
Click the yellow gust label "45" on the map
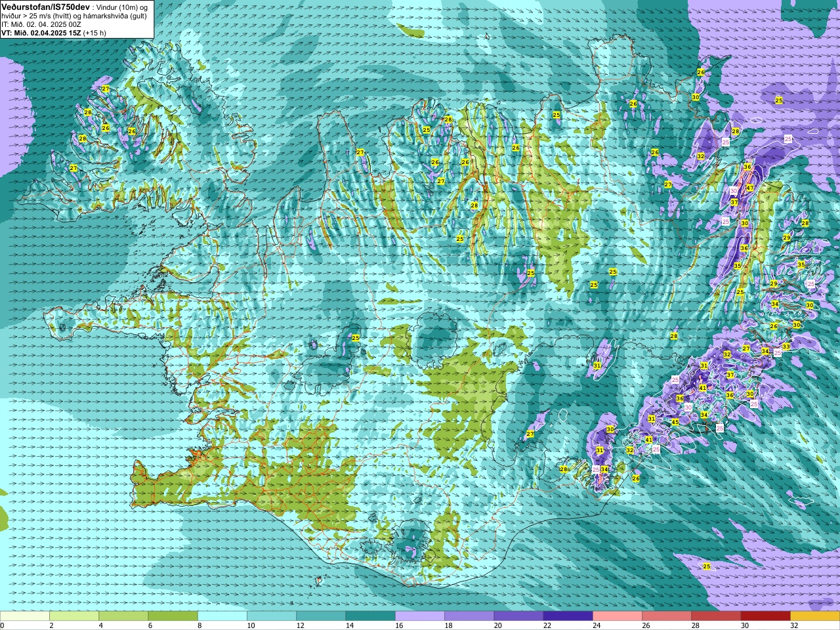(x=675, y=422)
